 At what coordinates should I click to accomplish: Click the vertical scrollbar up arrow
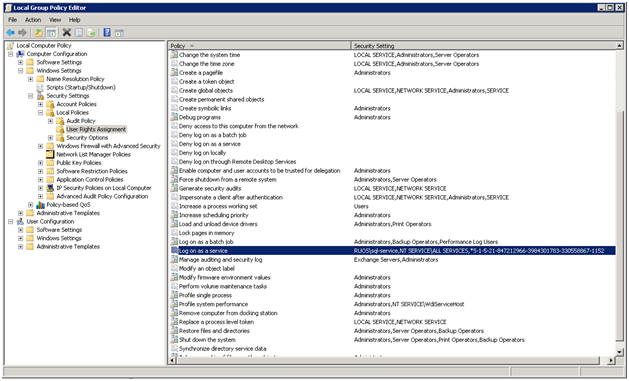pyautogui.click(x=619, y=46)
